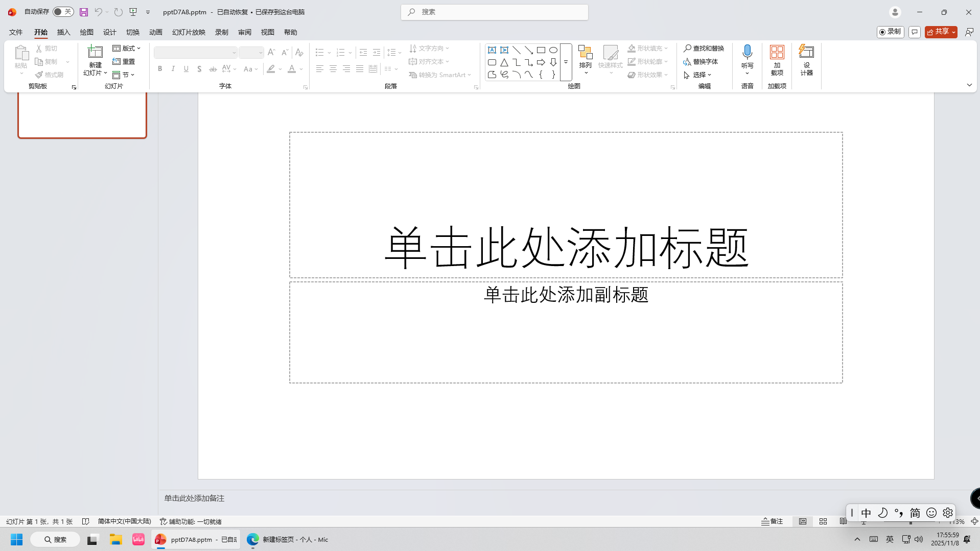Image resolution: width=980 pixels, height=551 pixels.
Task: Expand the shapes gallery with its more arrow
Action: pyautogui.click(x=565, y=62)
